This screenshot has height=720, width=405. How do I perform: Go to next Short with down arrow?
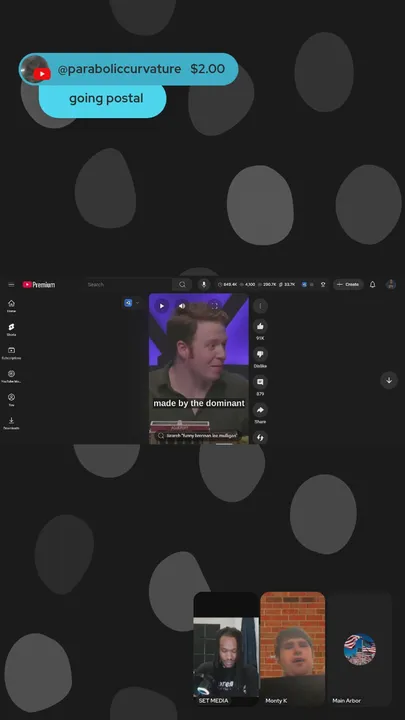pos(389,380)
